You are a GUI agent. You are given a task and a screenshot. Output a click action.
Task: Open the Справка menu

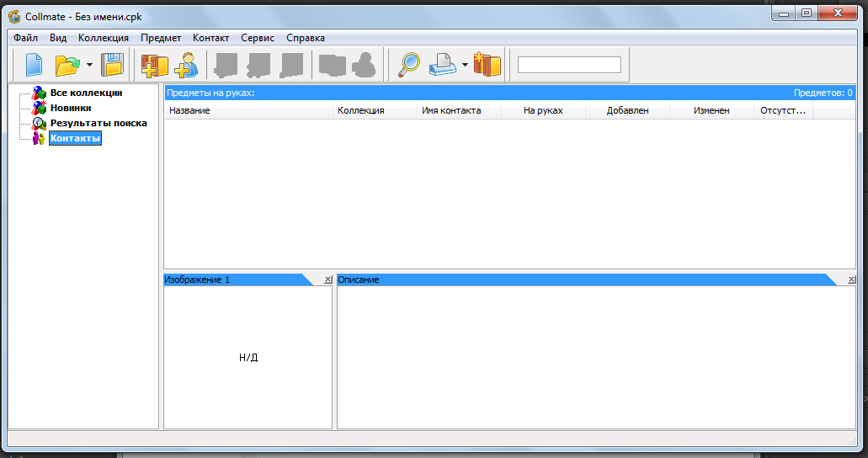(306, 38)
